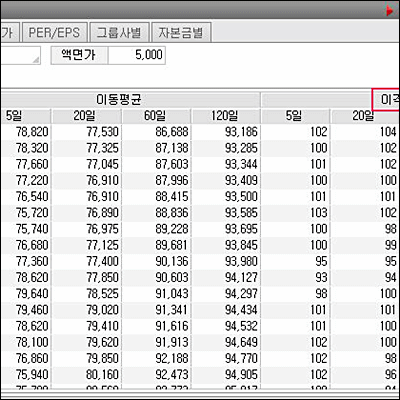Select the cell 80,160
Screen dimensions: 400x400
[86, 375]
